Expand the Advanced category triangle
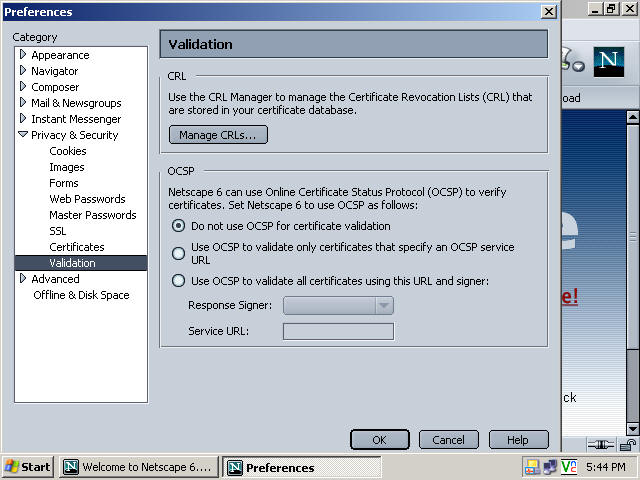Viewport: 640px width, 480px height. pyautogui.click(x=23, y=278)
